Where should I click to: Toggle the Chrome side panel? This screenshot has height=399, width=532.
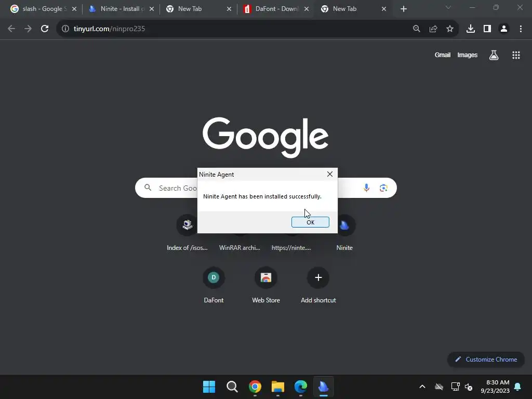487,29
